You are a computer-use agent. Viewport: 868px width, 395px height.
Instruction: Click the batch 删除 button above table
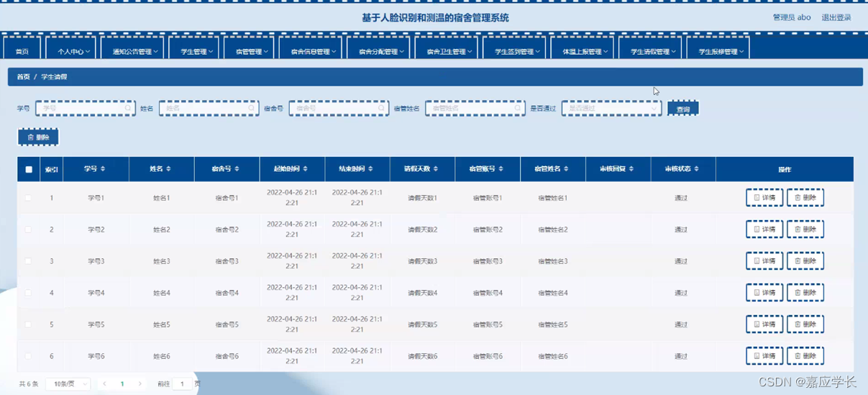(x=38, y=137)
